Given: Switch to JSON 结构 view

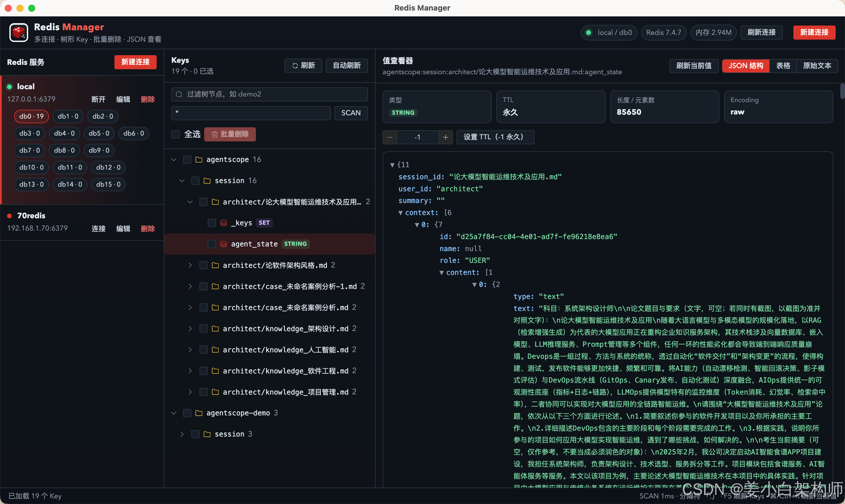Looking at the screenshot, I should coord(746,65).
